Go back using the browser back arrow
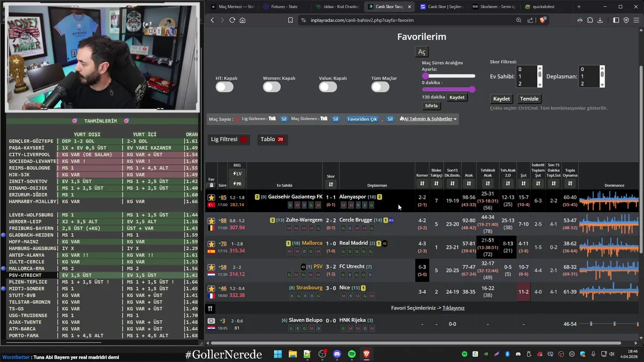The image size is (644, 362). (x=212, y=20)
